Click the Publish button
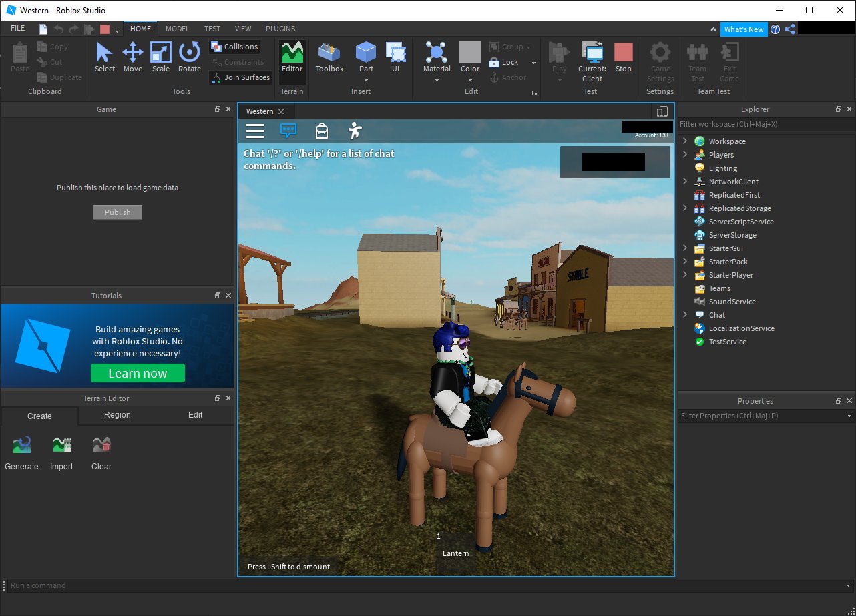Image resolution: width=856 pixels, height=616 pixels. (118, 212)
